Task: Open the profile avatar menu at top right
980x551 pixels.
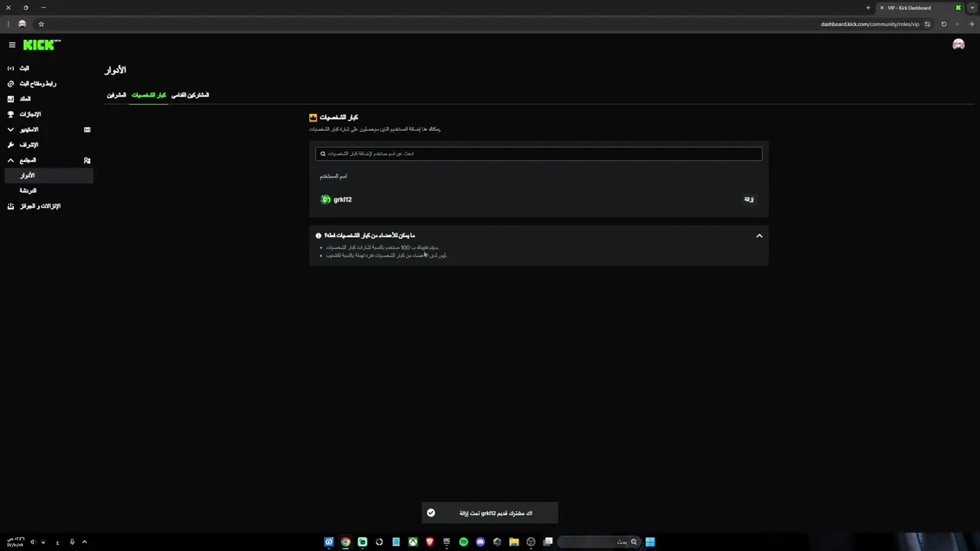Action: click(x=959, y=45)
